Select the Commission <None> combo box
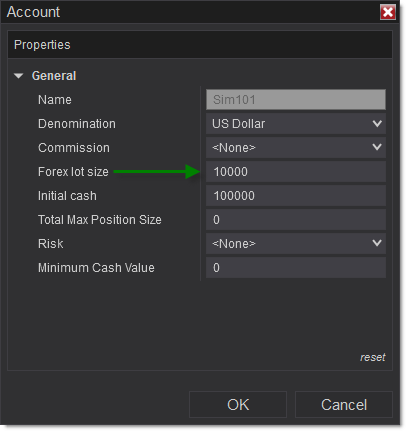Screen dimensions: 406x431 pyautogui.click(x=296, y=148)
